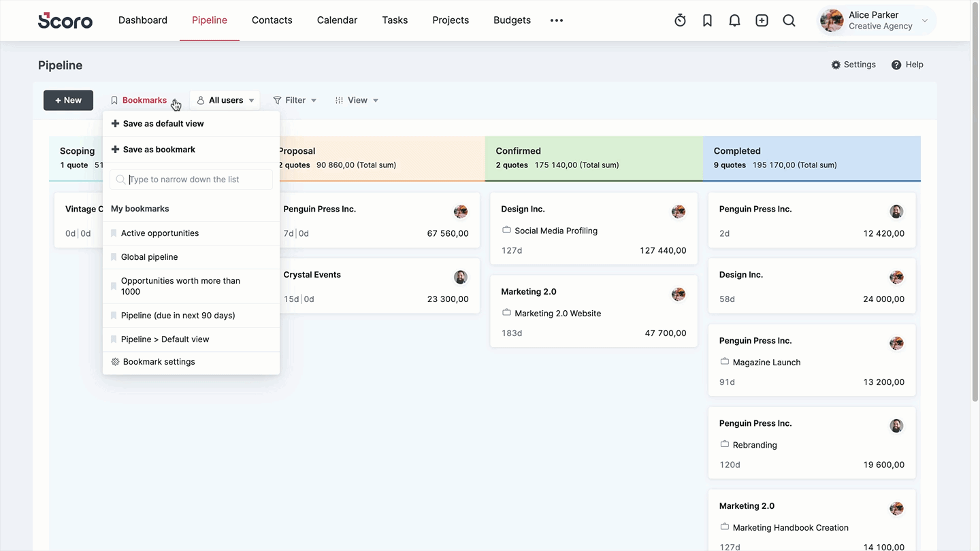Navigate to the Projects tab
980x551 pixels.
(x=451, y=20)
